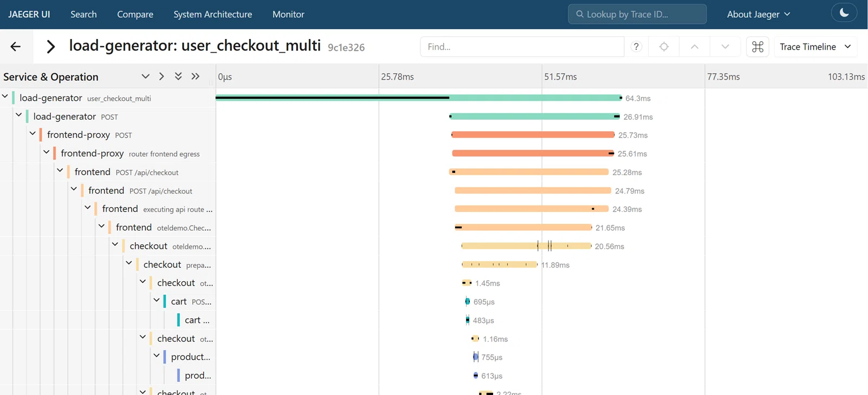Toggle trace header details chevron beside title
The height and width of the screenshot is (395, 868).
tap(50, 47)
